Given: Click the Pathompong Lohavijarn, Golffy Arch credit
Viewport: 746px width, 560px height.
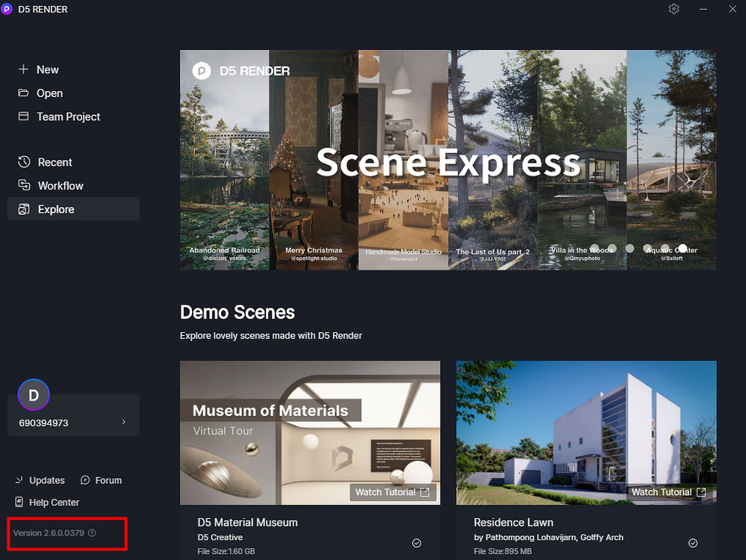Looking at the screenshot, I should pos(549,537).
